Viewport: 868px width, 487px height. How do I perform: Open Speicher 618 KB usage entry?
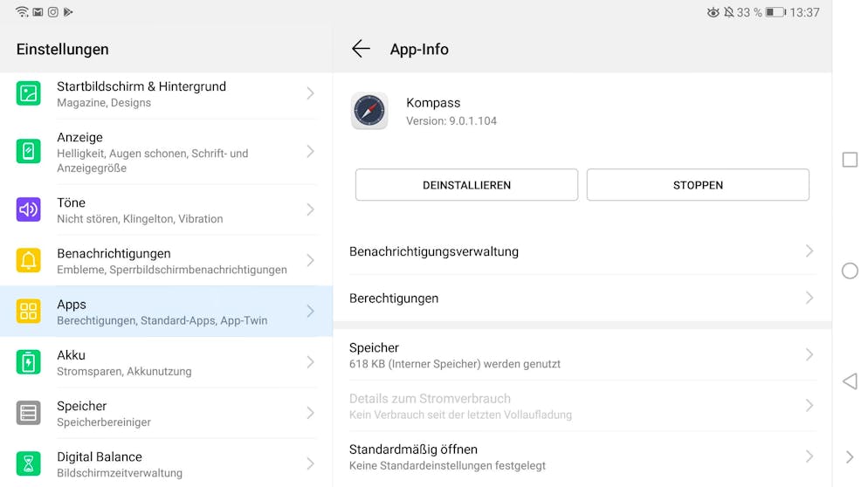[x=582, y=355]
